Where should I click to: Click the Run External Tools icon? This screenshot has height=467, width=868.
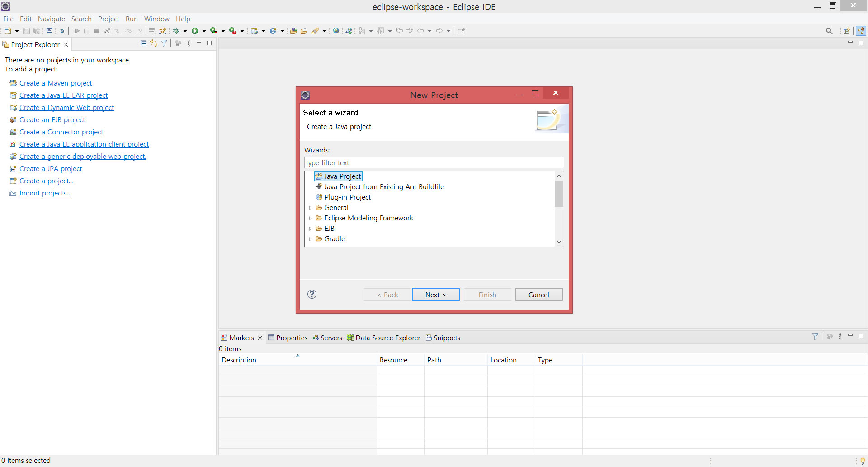(x=232, y=31)
